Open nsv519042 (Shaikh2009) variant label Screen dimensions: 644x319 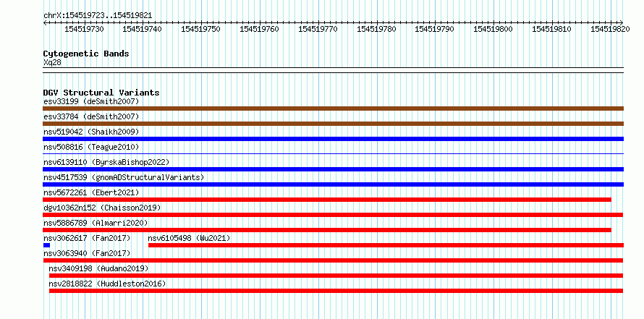[x=91, y=132]
